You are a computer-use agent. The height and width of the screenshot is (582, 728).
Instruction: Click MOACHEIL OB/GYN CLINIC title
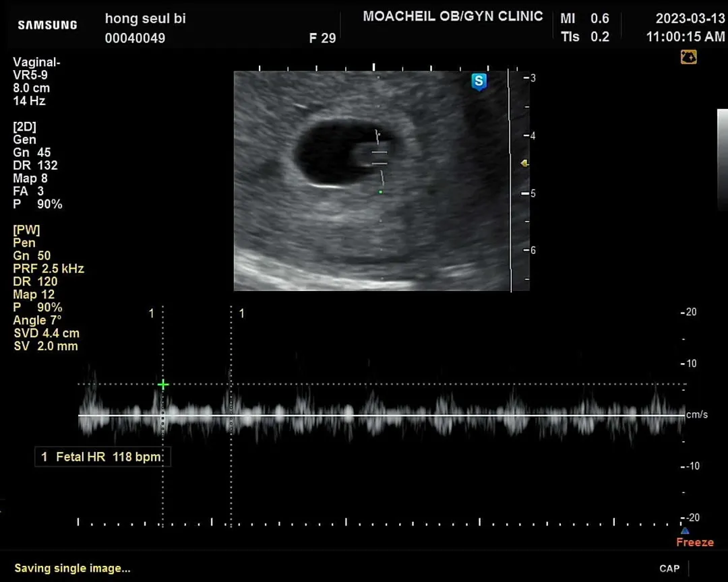pyautogui.click(x=453, y=16)
